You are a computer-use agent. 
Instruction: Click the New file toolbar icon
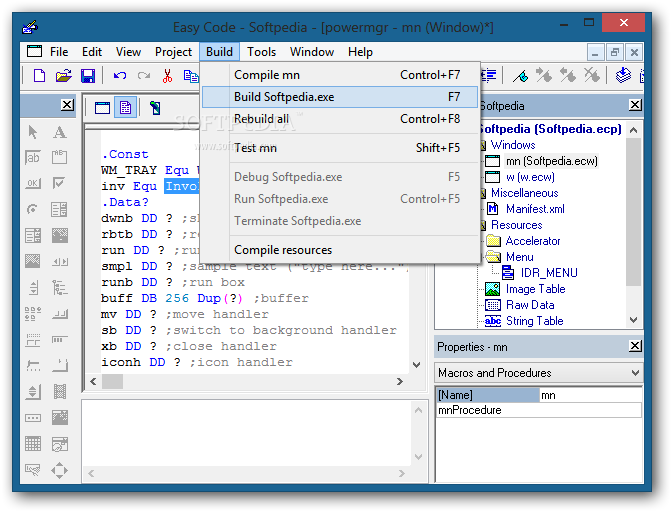point(39,76)
